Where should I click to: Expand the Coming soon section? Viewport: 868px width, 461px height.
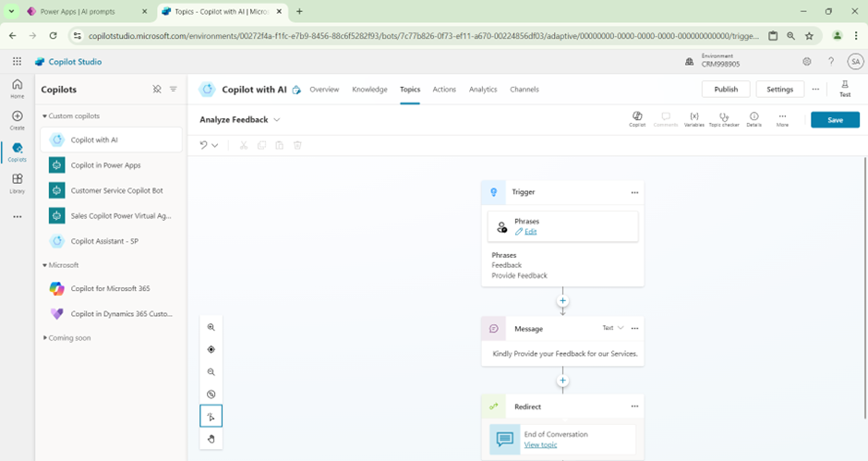tap(44, 338)
